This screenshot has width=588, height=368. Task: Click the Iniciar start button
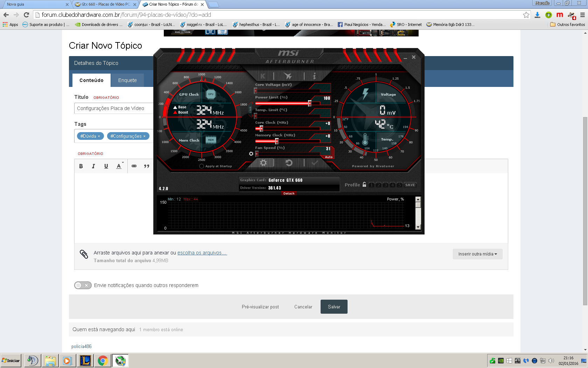pos(11,361)
